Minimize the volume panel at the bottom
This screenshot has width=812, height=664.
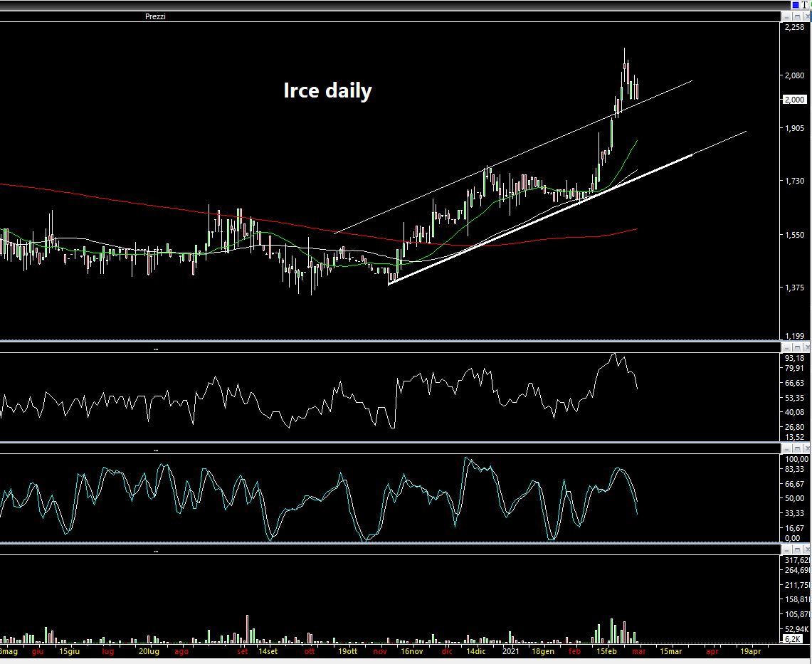(x=786, y=549)
